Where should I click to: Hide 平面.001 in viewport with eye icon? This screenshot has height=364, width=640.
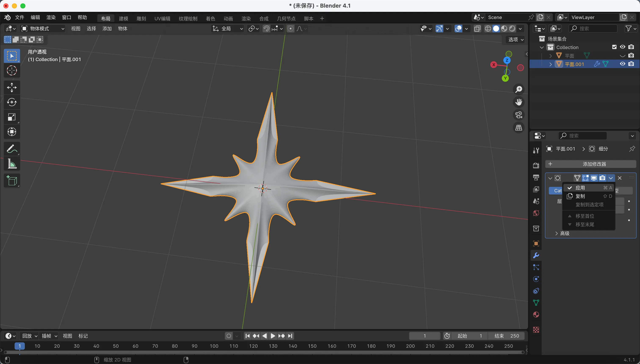coord(622,64)
